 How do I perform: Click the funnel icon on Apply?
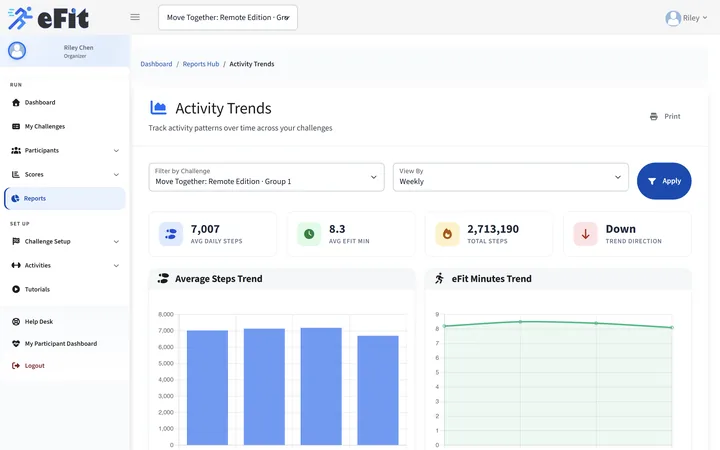652,181
